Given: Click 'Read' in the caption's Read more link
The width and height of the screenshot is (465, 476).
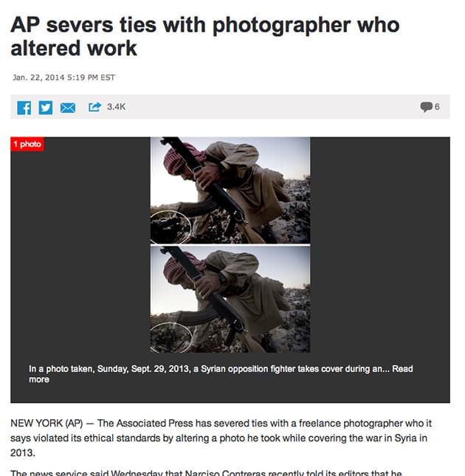Looking at the screenshot, I should click(x=402, y=368).
